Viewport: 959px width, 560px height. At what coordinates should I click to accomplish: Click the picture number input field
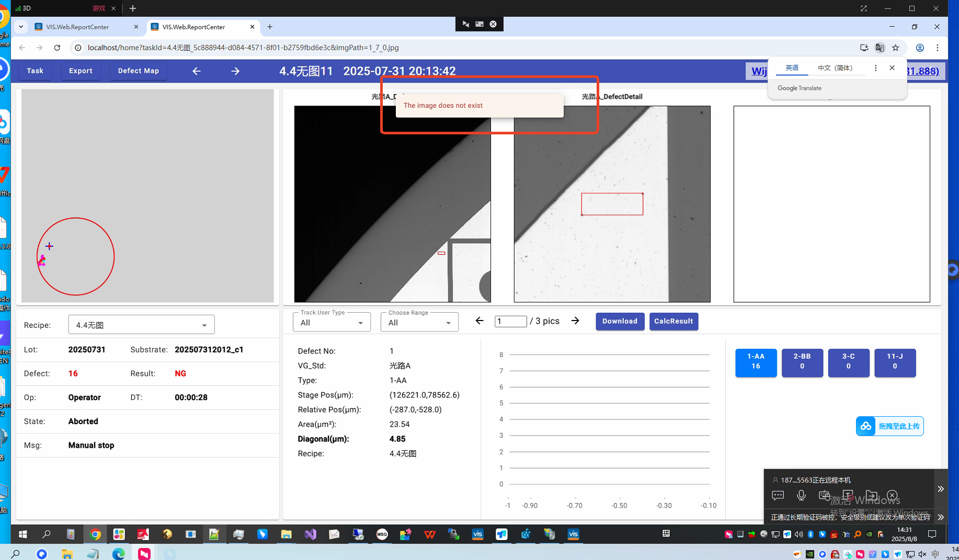click(x=510, y=322)
